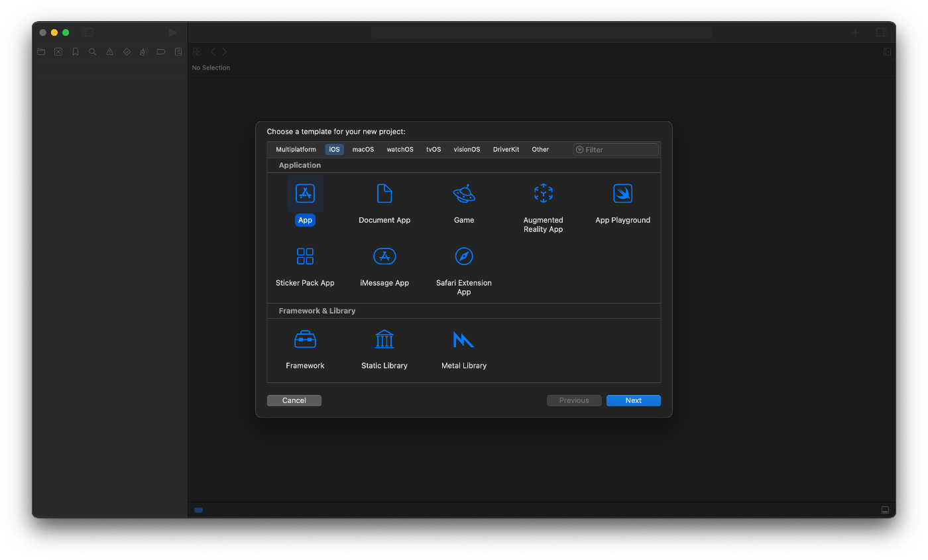Screen dimensions: 928x560
Task: Open the Test navigator diamond icon
Action: (127, 52)
